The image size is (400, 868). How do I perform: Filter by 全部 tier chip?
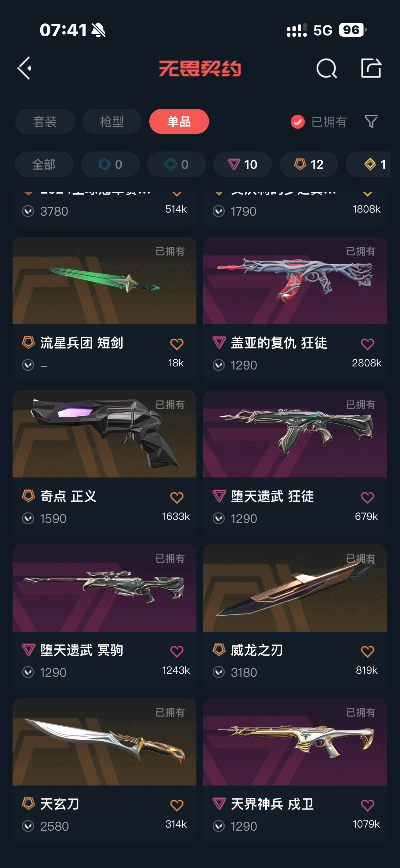[x=44, y=164]
